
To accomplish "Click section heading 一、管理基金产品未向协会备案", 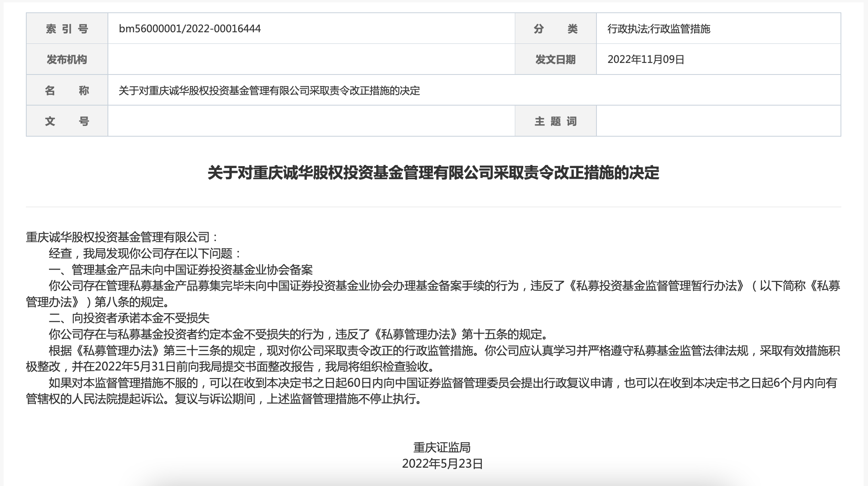I will (180, 270).
